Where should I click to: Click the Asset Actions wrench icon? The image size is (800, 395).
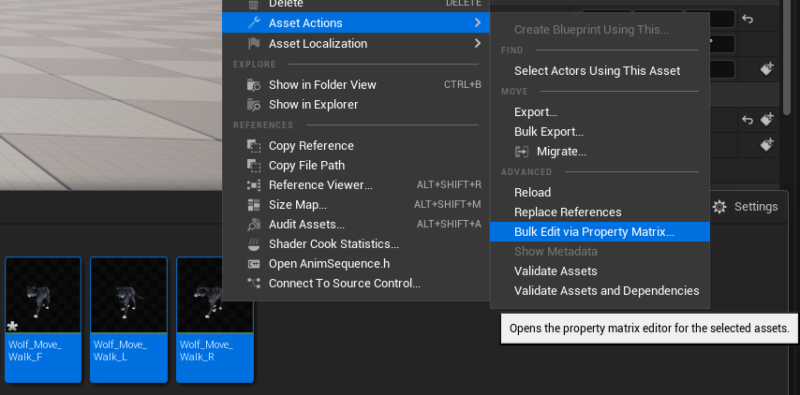254,23
